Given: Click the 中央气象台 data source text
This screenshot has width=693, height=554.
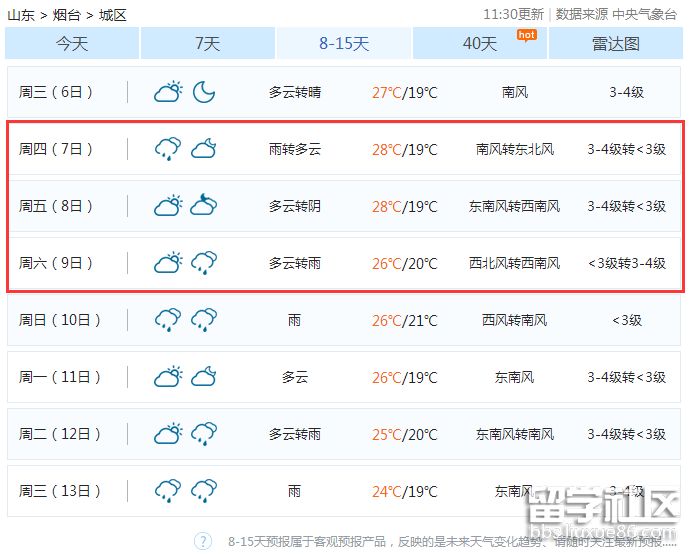Looking at the screenshot, I should 644,14.
